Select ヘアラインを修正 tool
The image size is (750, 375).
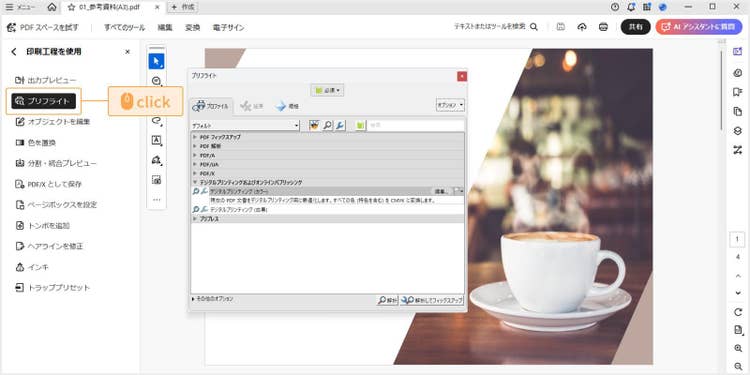pyautogui.click(x=49, y=246)
